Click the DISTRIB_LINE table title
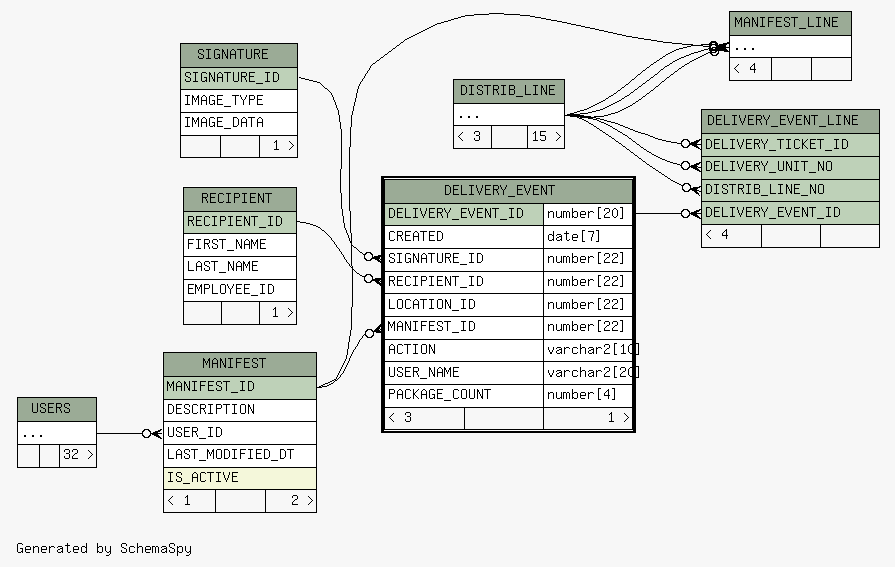 (508, 91)
